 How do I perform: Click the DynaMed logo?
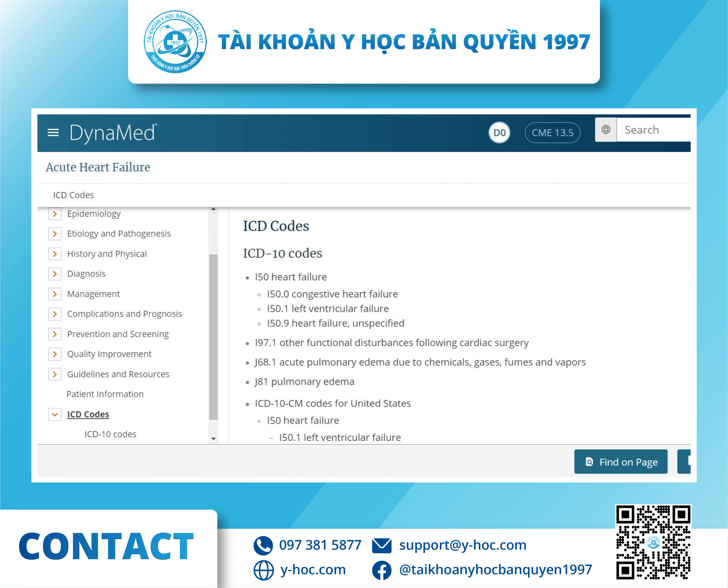[x=113, y=133]
